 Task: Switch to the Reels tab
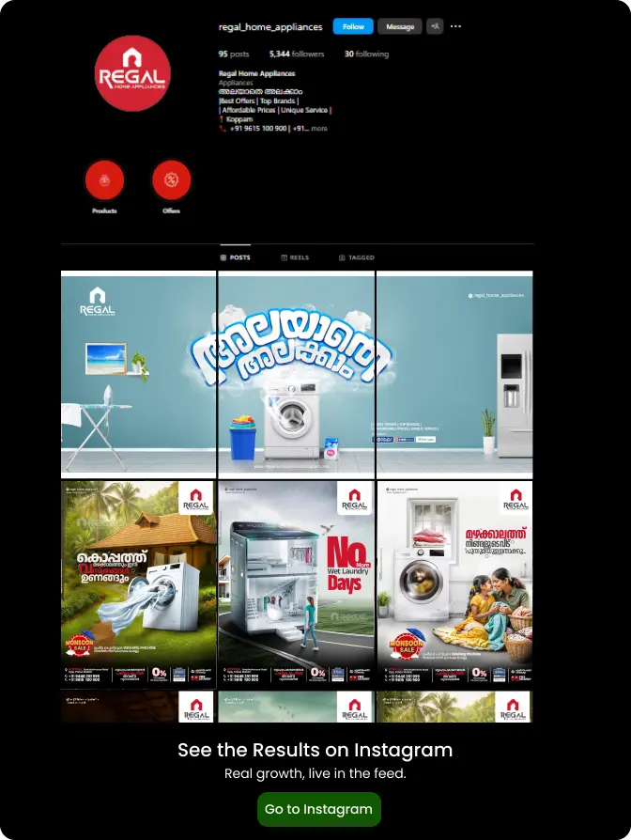(296, 257)
